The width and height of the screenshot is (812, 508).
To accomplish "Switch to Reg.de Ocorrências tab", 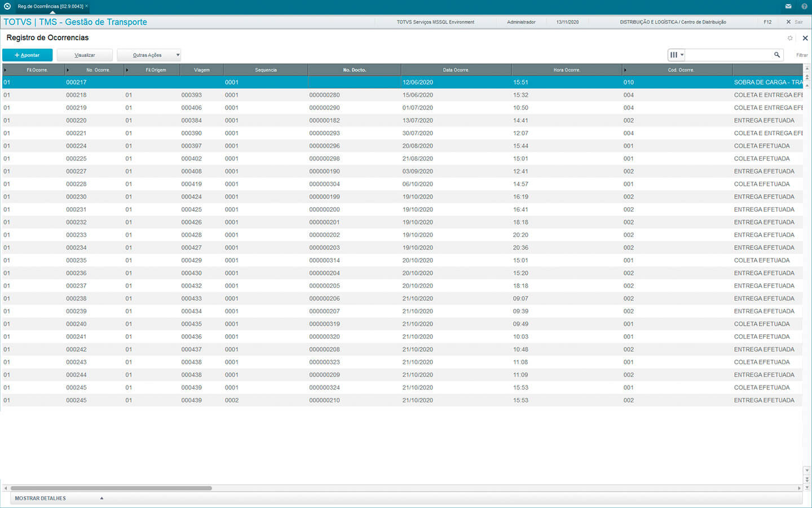I will coord(50,6).
